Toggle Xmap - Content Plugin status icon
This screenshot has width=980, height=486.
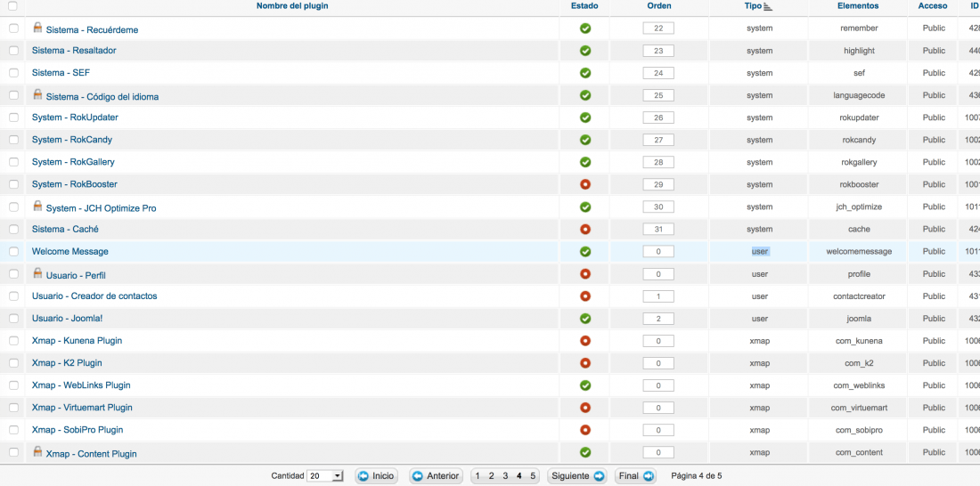point(585,452)
